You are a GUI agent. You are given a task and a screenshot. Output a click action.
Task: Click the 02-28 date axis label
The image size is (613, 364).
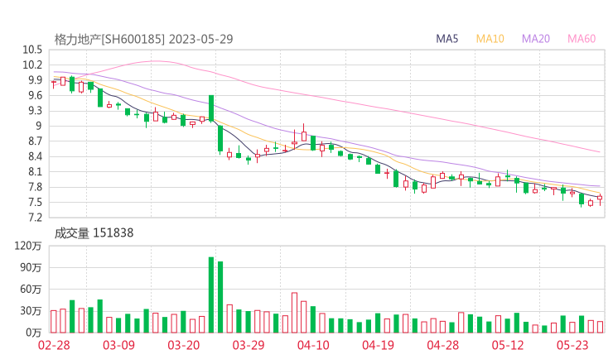point(54,345)
